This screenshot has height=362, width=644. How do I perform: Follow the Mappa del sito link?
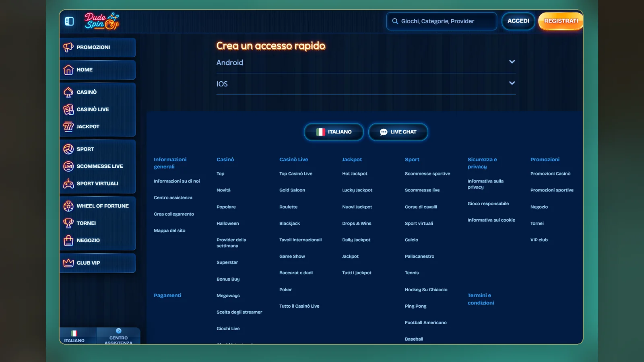pos(169,230)
